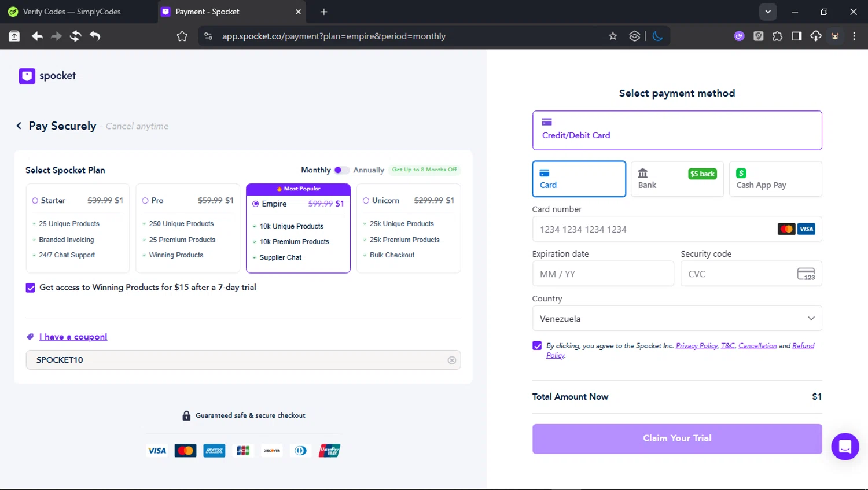Image resolution: width=868 pixels, height=490 pixels.
Task: Click the Diners Club logo below checkout
Action: pyautogui.click(x=300, y=451)
